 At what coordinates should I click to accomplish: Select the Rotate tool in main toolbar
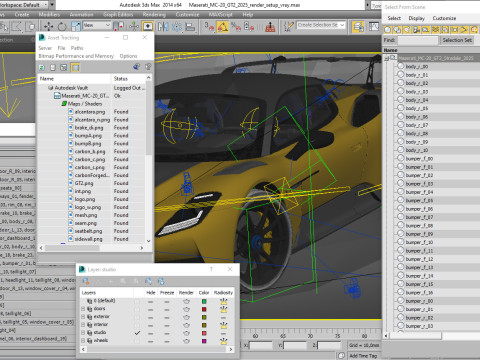[62, 26]
